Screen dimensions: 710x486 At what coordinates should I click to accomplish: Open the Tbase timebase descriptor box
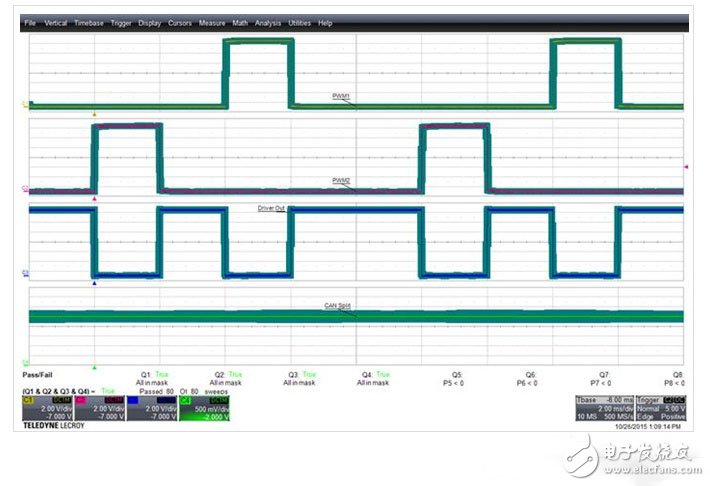[604, 408]
